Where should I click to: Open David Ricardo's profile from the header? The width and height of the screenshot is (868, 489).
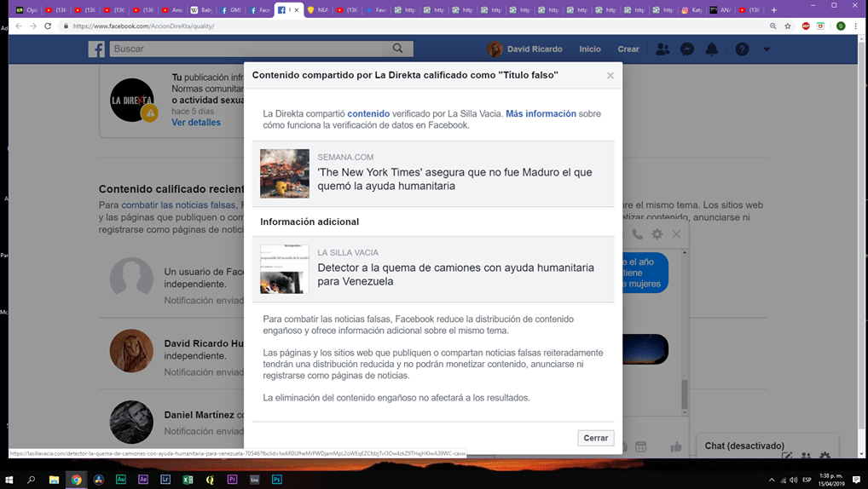[524, 49]
